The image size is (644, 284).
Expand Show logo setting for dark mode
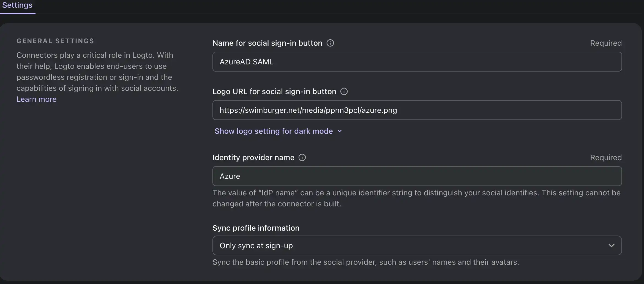pos(274,131)
